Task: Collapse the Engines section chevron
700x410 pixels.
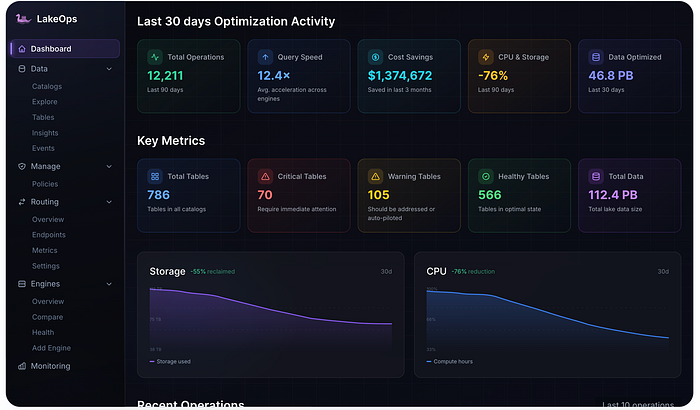Action: click(109, 284)
